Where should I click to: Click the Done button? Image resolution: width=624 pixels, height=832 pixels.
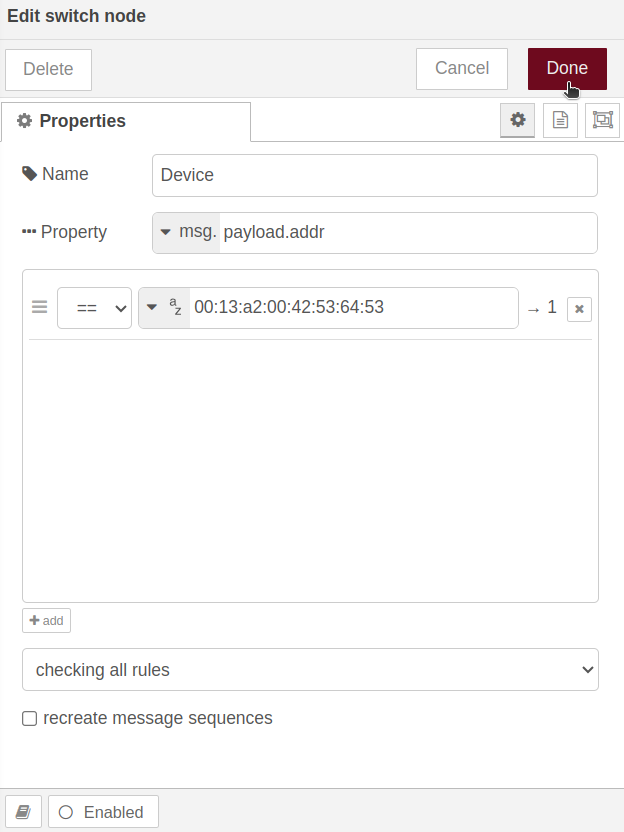(567, 69)
